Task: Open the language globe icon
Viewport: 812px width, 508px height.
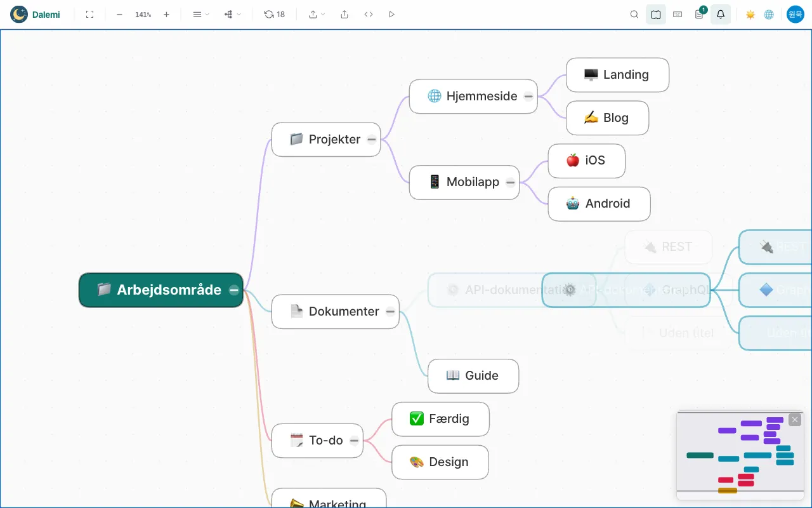Action: pyautogui.click(x=769, y=14)
